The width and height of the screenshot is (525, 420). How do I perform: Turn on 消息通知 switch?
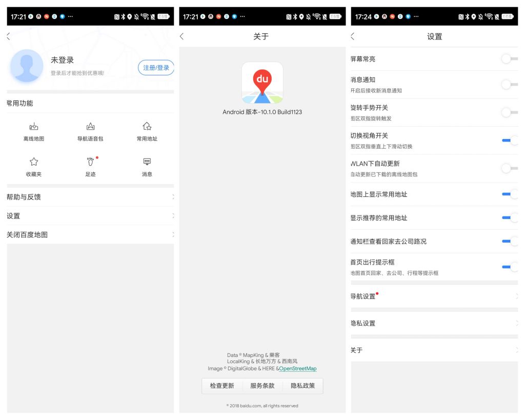click(x=509, y=84)
